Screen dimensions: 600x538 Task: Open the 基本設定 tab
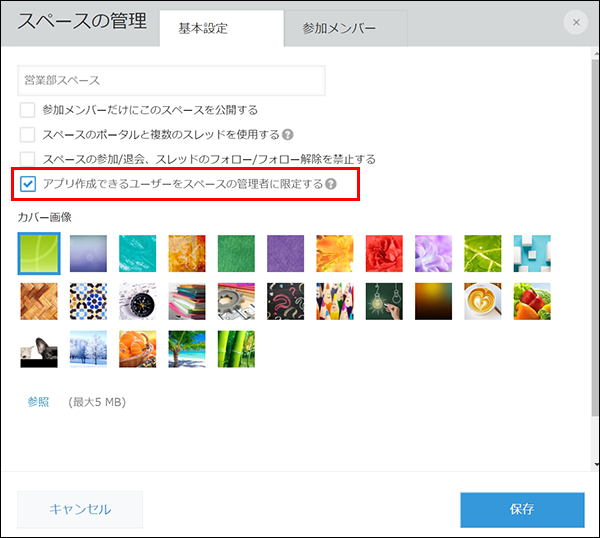coord(222,28)
